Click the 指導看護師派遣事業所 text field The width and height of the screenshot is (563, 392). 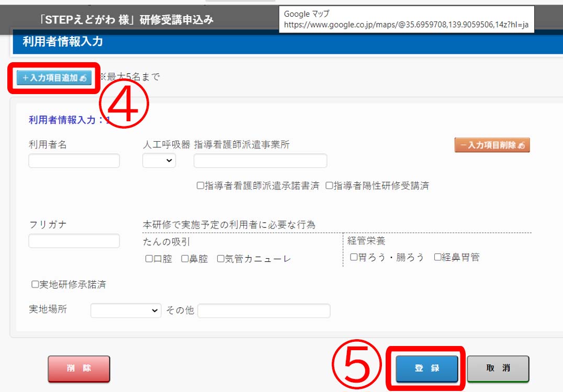coord(261,160)
